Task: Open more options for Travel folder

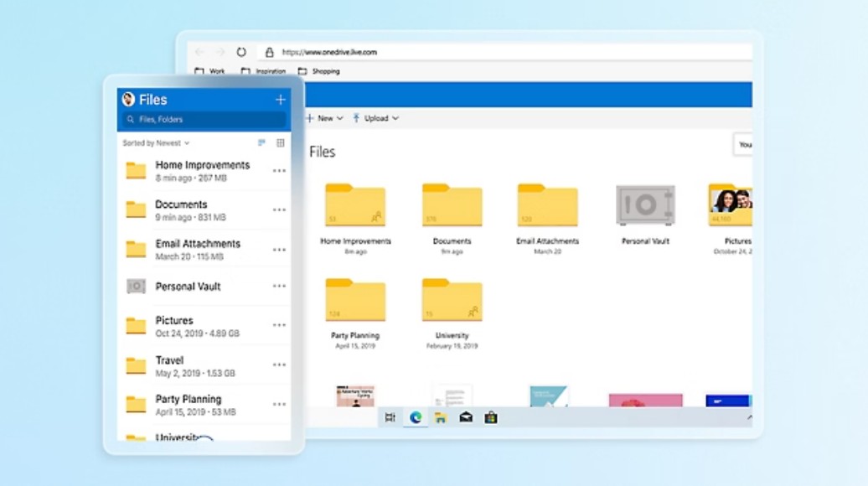Action: (x=279, y=365)
